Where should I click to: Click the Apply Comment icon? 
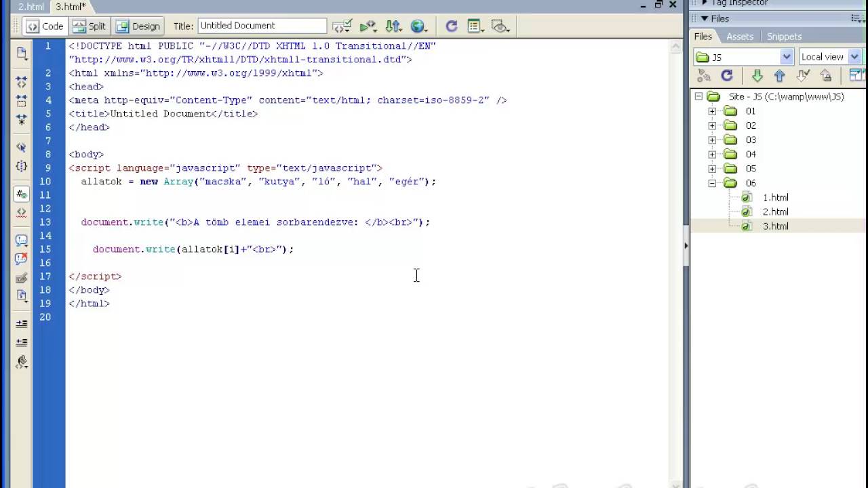pyautogui.click(x=21, y=241)
